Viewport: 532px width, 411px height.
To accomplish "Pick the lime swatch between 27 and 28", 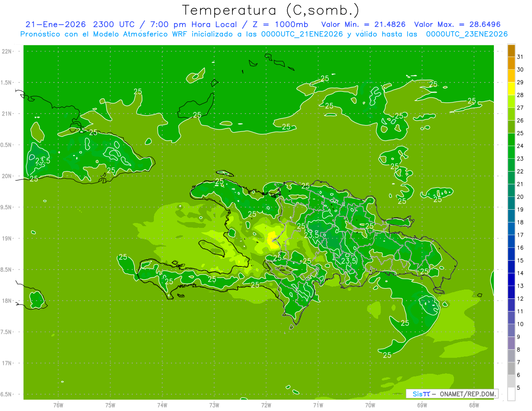I will 511,102.
